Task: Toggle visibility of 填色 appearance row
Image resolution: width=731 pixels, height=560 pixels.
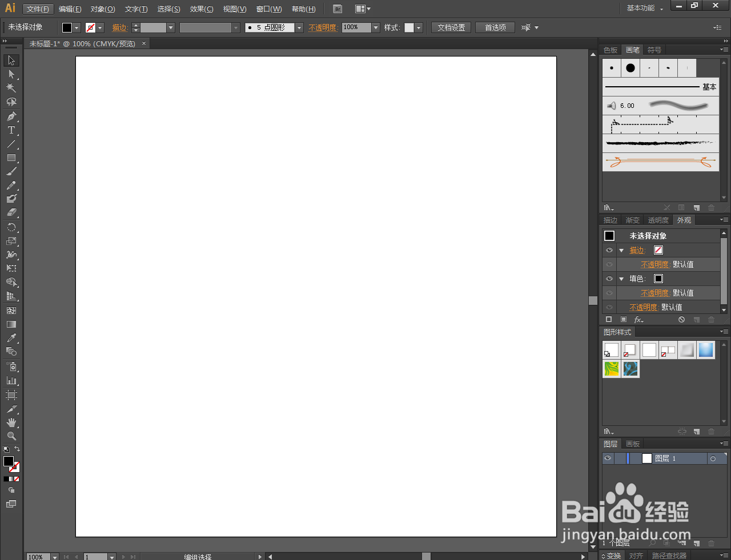Action: tap(609, 279)
